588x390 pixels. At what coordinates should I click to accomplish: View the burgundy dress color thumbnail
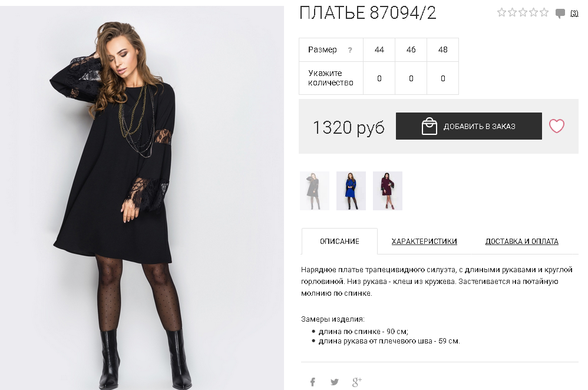coord(387,191)
